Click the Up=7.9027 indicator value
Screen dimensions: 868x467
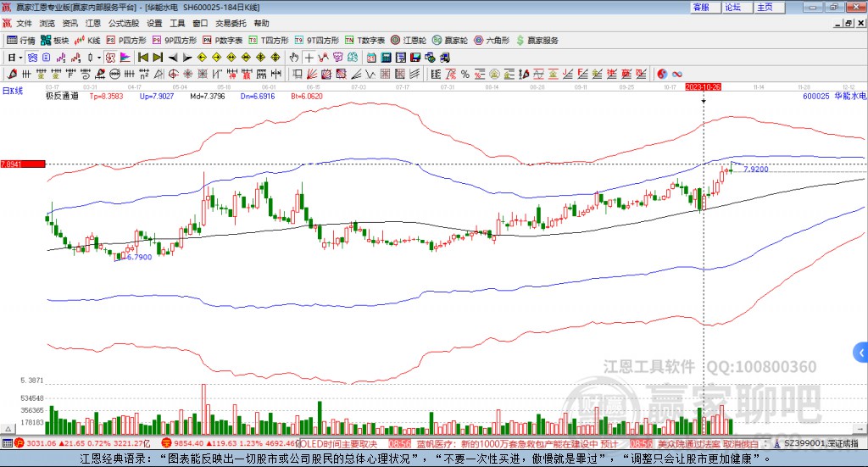pos(157,96)
